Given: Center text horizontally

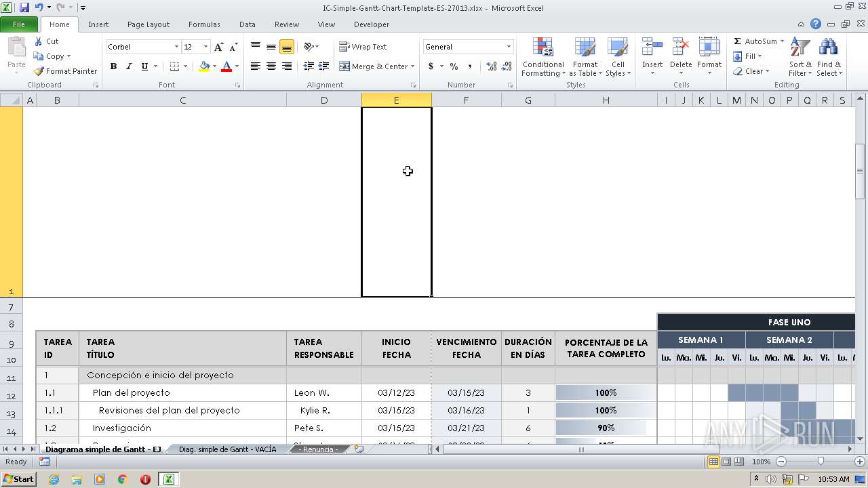Looking at the screenshot, I should (x=271, y=66).
